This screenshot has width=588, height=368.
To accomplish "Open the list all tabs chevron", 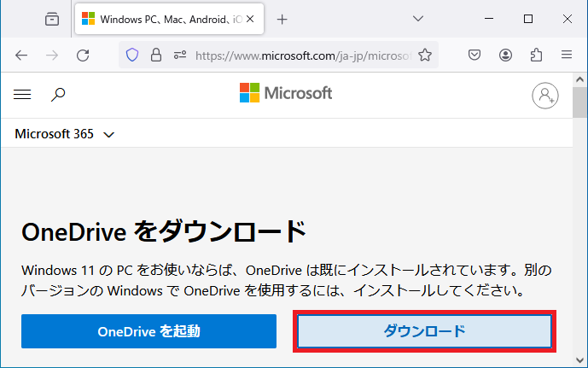I will point(418,19).
